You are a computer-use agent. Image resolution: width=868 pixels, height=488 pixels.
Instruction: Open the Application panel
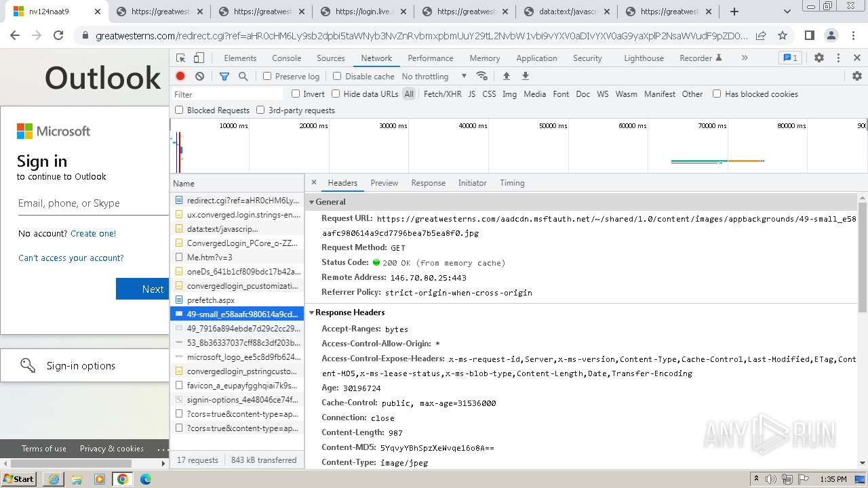536,58
